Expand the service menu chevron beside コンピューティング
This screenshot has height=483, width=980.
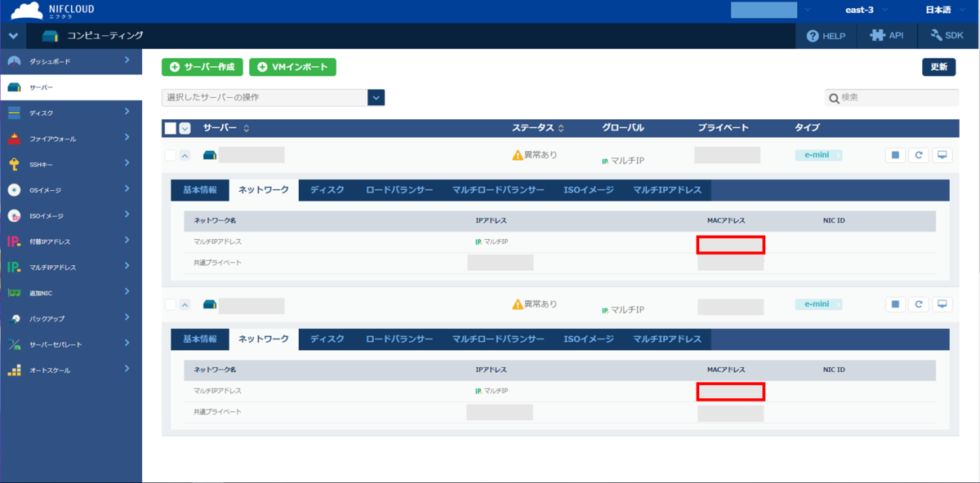12,36
